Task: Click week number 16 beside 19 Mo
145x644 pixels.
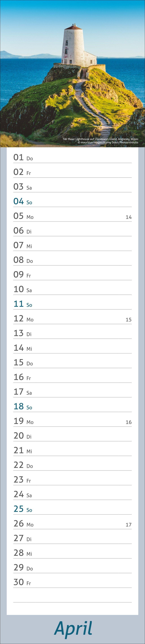Action: [x=128, y=422]
